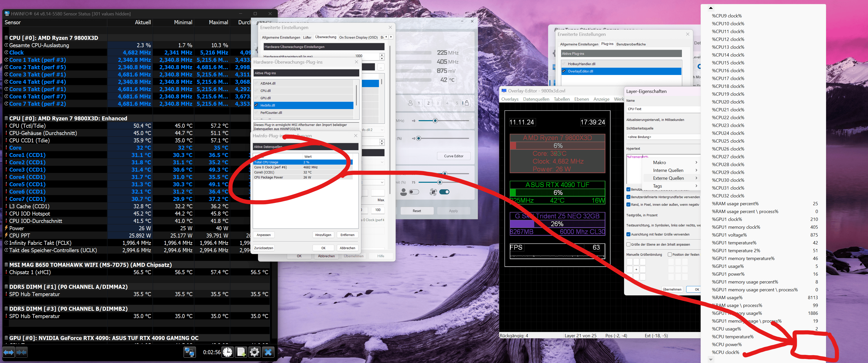The width and height of the screenshot is (868, 363).
Task: Collapse AMD Ryzen 7 9800X3D: Enhanced sensor group
Action: (6, 119)
